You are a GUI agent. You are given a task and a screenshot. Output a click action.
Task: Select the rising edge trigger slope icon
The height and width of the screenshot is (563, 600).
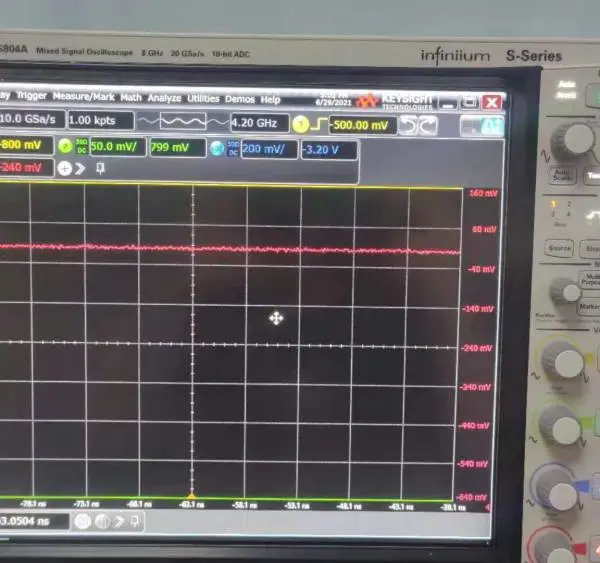(x=319, y=124)
